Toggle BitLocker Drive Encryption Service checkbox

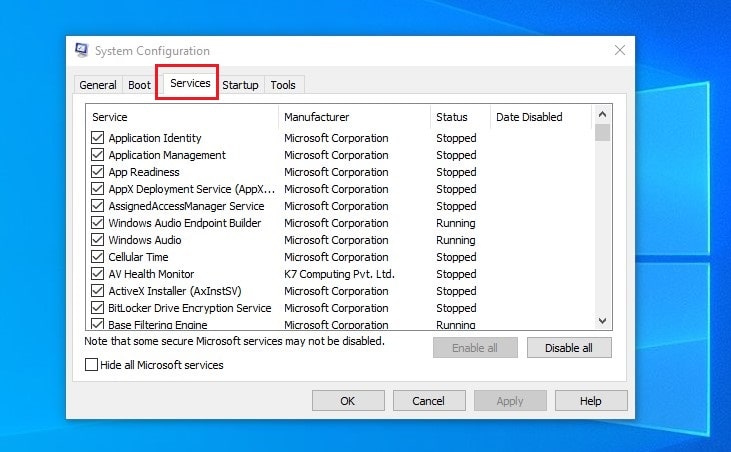(97, 308)
